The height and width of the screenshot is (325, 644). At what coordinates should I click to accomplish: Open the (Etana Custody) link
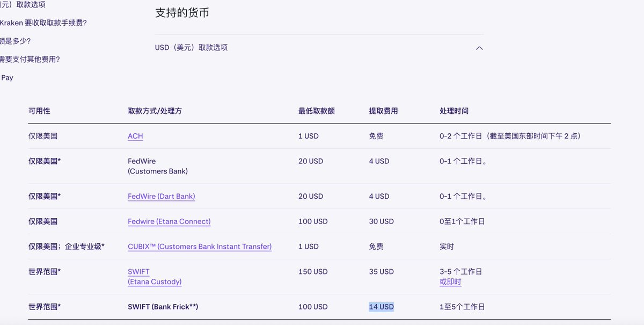(155, 281)
